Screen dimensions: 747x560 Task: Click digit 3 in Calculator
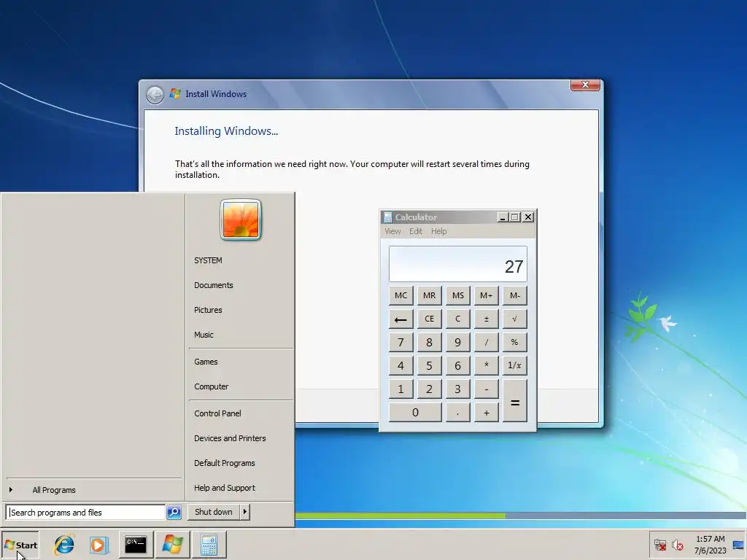458,389
